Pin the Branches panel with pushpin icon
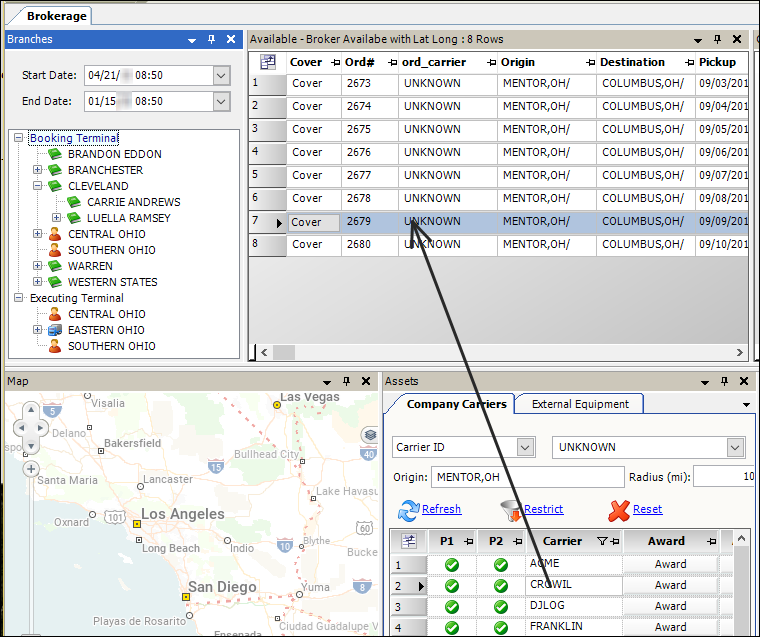This screenshot has width=760, height=637. tap(211, 39)
